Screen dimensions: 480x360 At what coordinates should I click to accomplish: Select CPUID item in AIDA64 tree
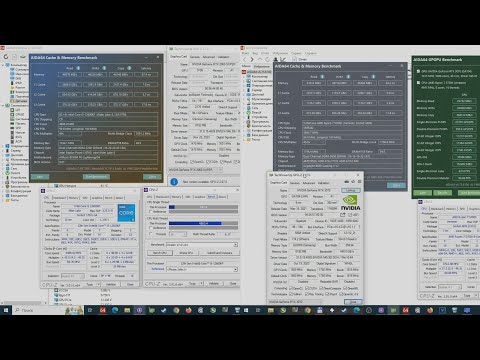tap(17, 114)
